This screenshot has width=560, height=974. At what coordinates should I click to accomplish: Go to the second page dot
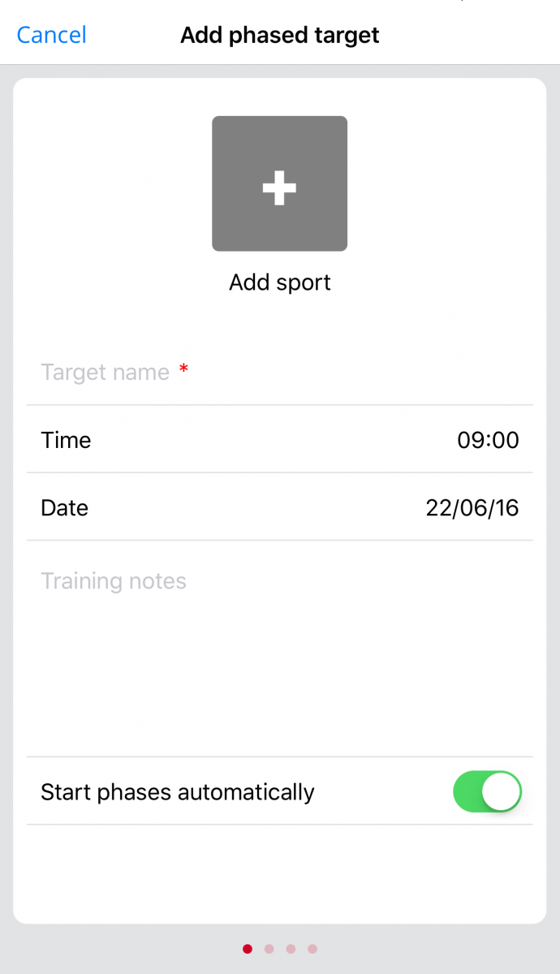pos(269,948)
